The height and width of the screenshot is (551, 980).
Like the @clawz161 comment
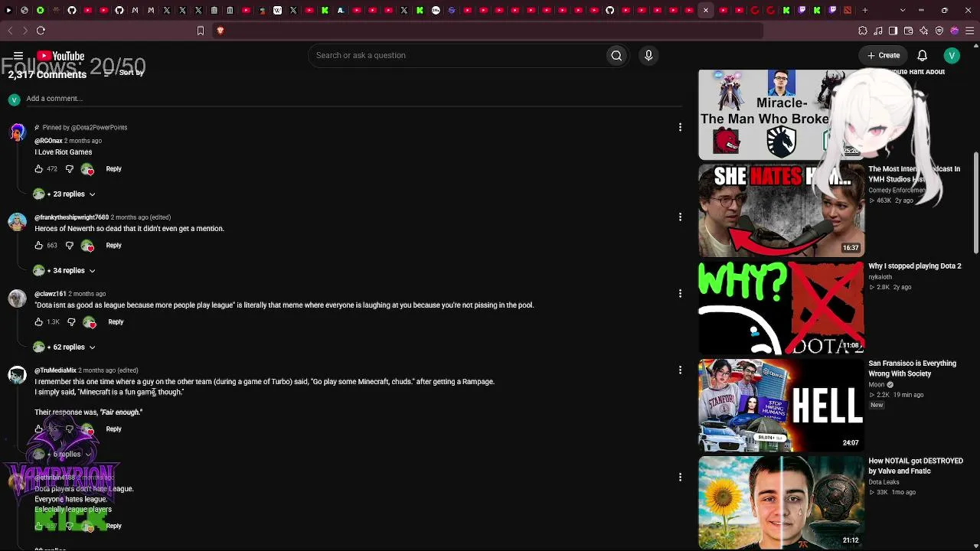point(38,322)
